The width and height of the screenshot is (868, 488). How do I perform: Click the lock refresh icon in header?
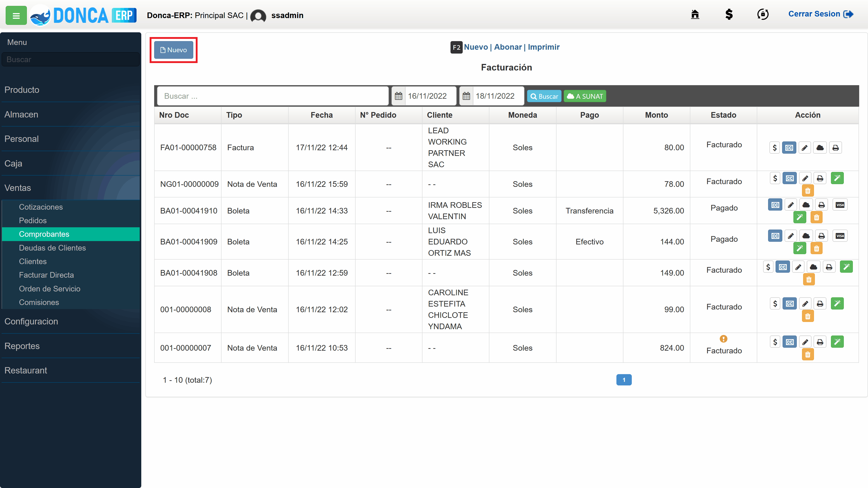[763, 14]
